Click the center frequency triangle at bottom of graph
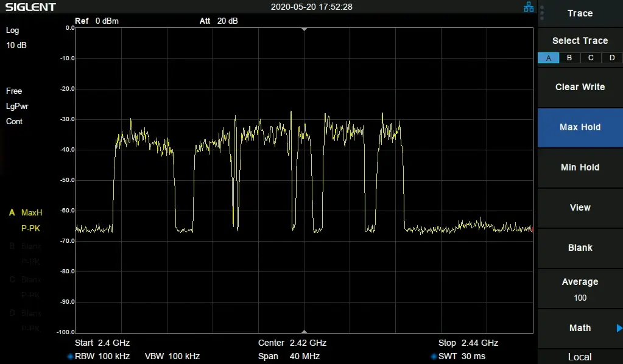This screenshot has width=623, height=364. [x=304, y=331]
